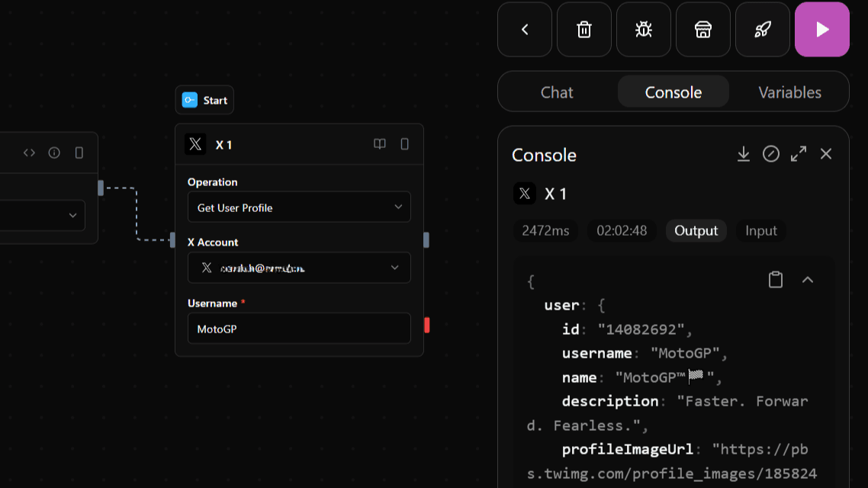The image size is (868, 488).
Task: Expand console to full screen
Action: click(799, 154)
